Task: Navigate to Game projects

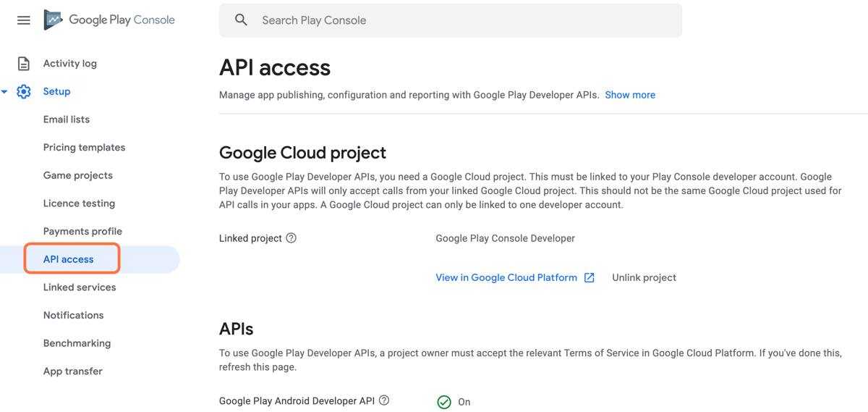Action: point(78,176)
